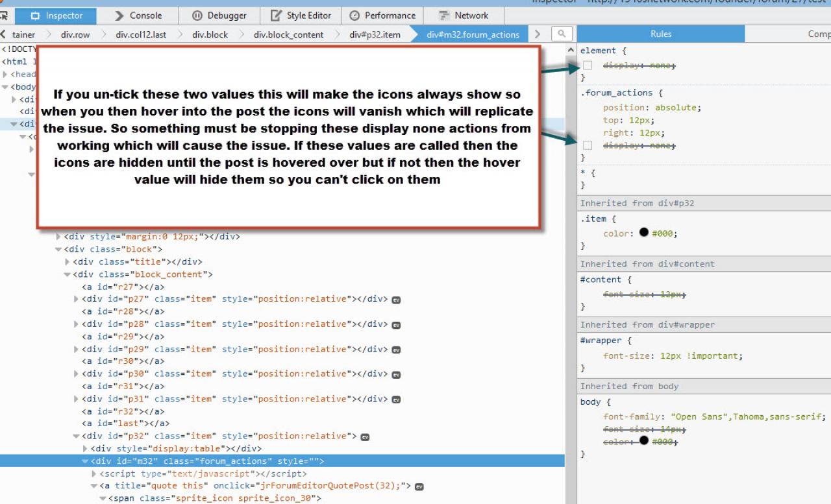Image resolution: width=831 pixels, height=504 pixels.
Task: Click the search magnifier in breadcrumb bar
Action: (x=562, y=34)
